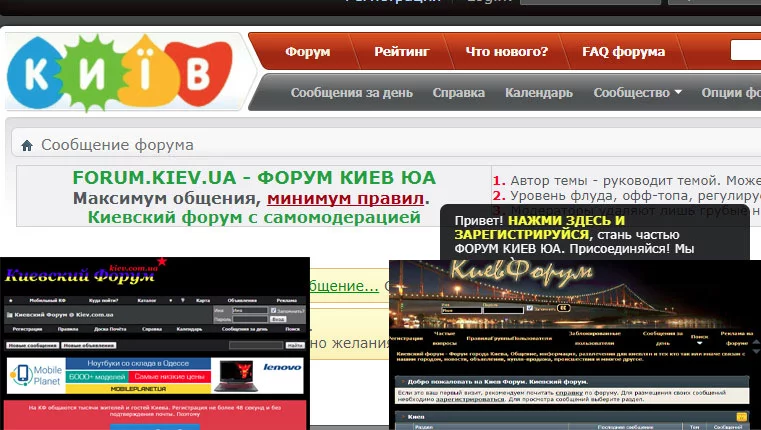The image size is (761, 430).
Task: Follow the зарегистрироваться link in КиевФорум
Action: pos(470,399)
